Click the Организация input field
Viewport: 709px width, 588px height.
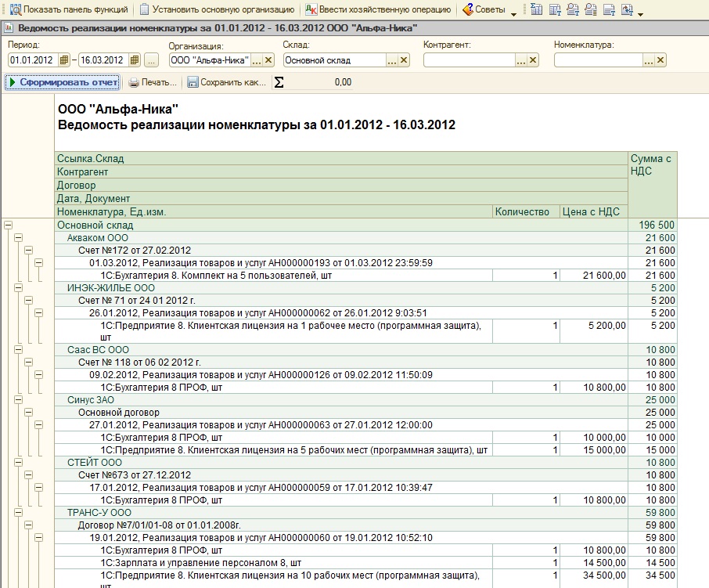tap(211, 60)
